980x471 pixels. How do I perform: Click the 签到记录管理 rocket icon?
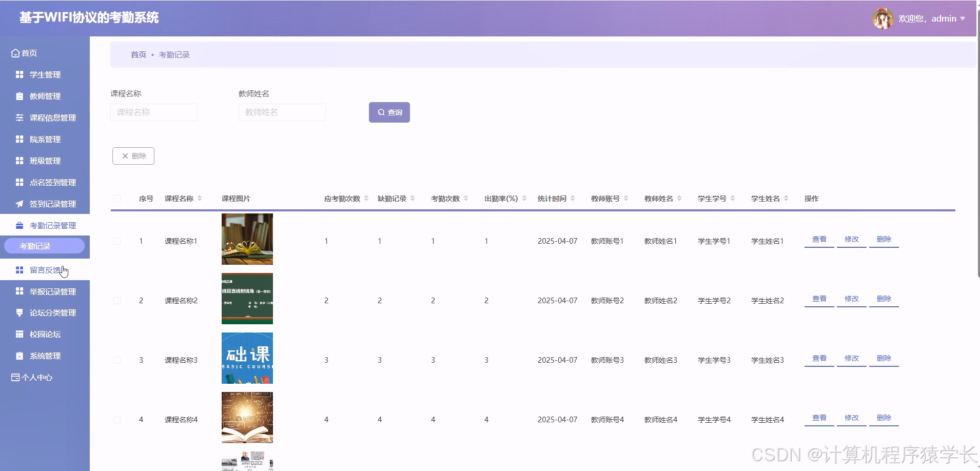[x=19, y=204]
